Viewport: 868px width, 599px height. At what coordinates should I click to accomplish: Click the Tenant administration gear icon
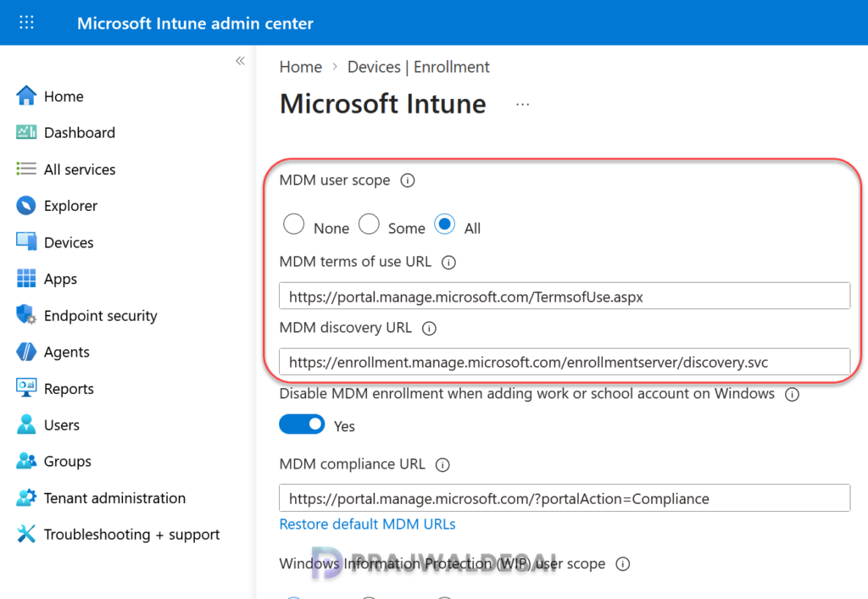pyautogui.click(x=26, y=497)
